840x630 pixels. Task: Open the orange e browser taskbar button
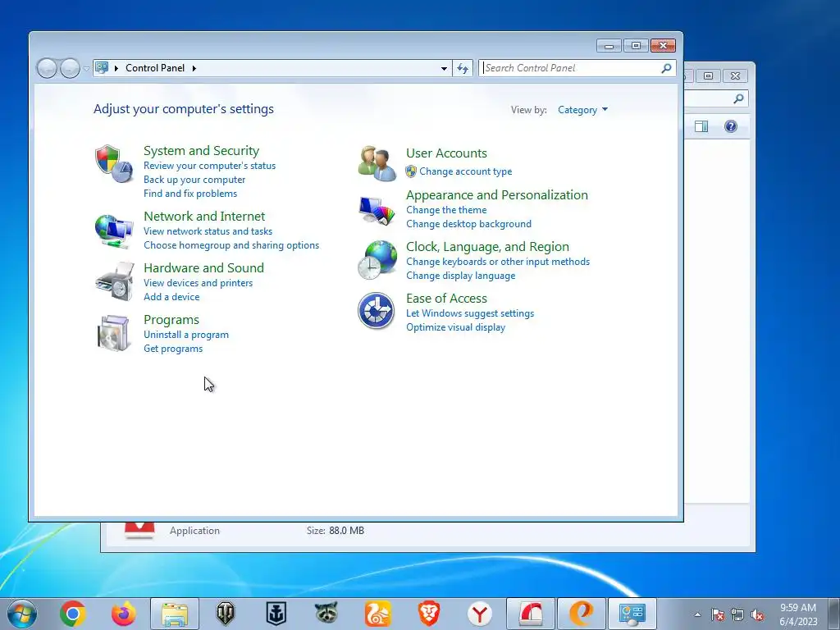point(582,614)
